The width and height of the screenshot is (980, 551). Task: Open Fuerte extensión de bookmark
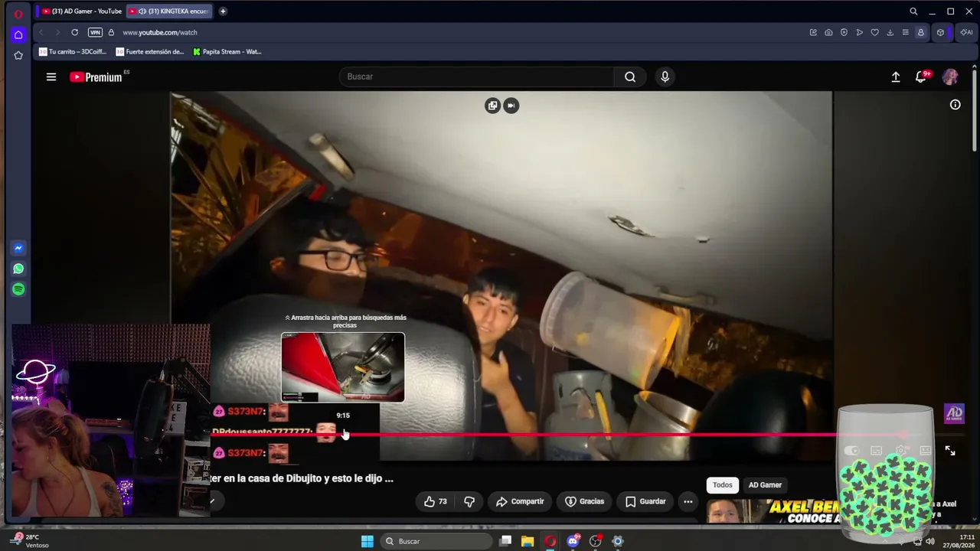tap(150, 52)
